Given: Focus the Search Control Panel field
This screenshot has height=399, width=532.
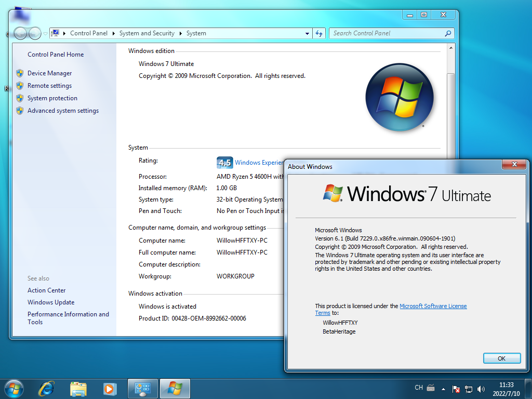Looking at the screenshot, I should 392,33.
